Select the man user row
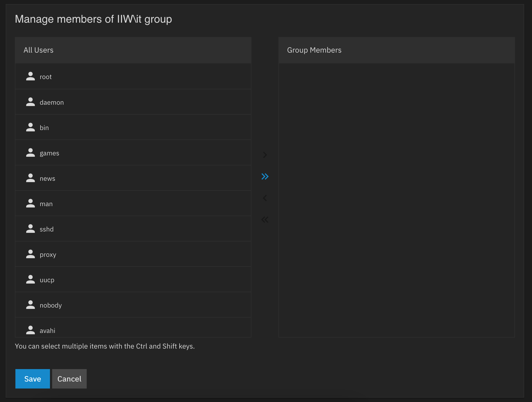532x402 pixels. pyautogui.click(x=133, y=203)
